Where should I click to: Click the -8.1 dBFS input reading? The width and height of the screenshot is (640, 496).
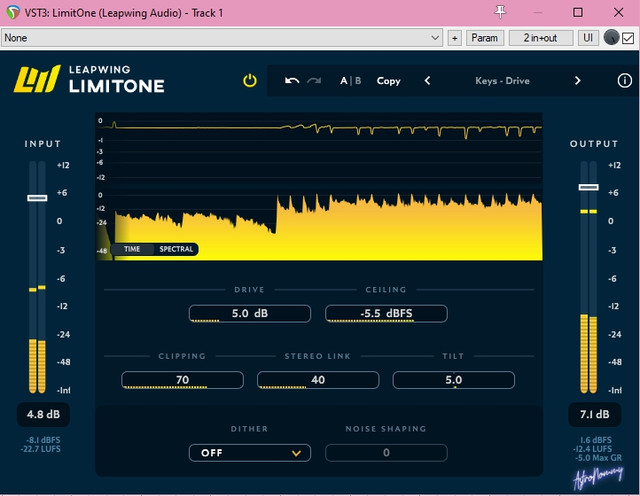pyautogui.click(x=43, y=440)
